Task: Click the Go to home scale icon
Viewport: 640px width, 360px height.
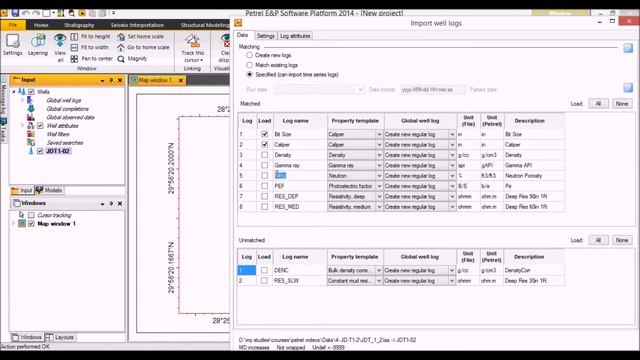Action: click(x=121, y=48)
